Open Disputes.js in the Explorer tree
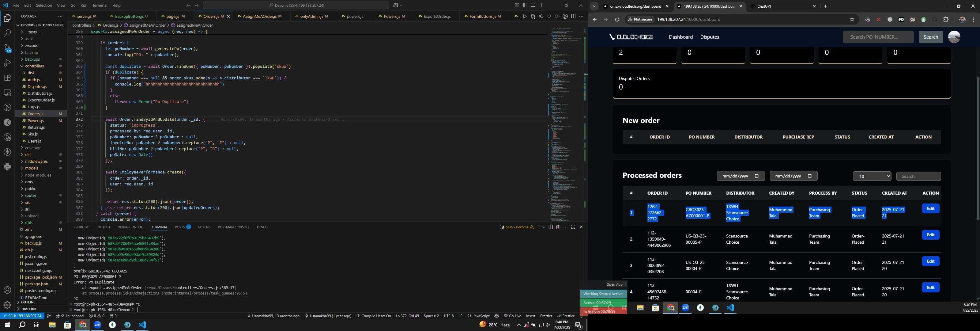 37,86
